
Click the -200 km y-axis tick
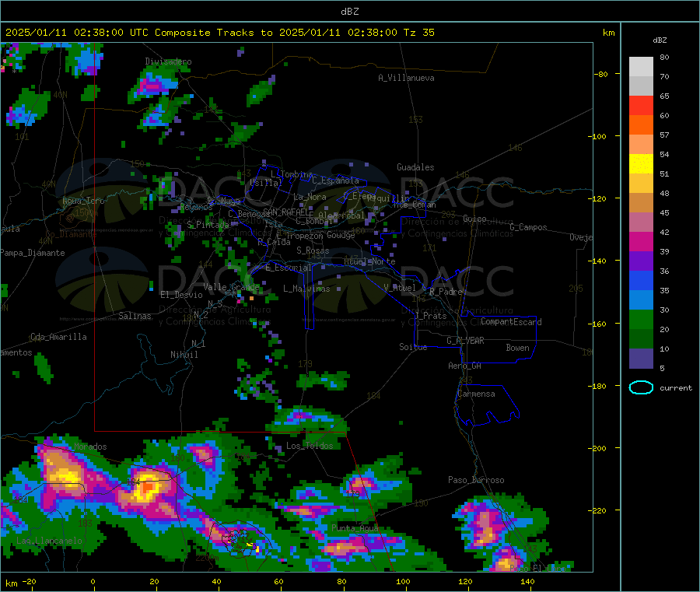coord(598,448)
